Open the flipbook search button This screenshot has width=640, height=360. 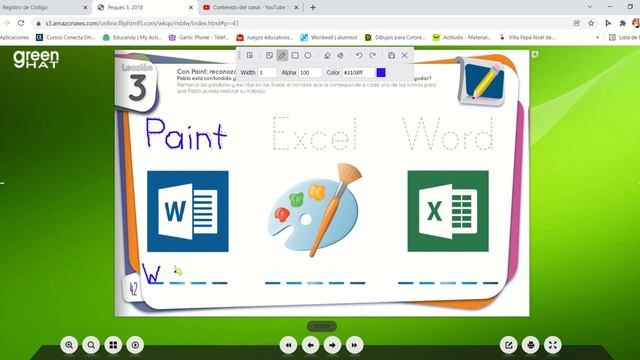pos(91,345)
